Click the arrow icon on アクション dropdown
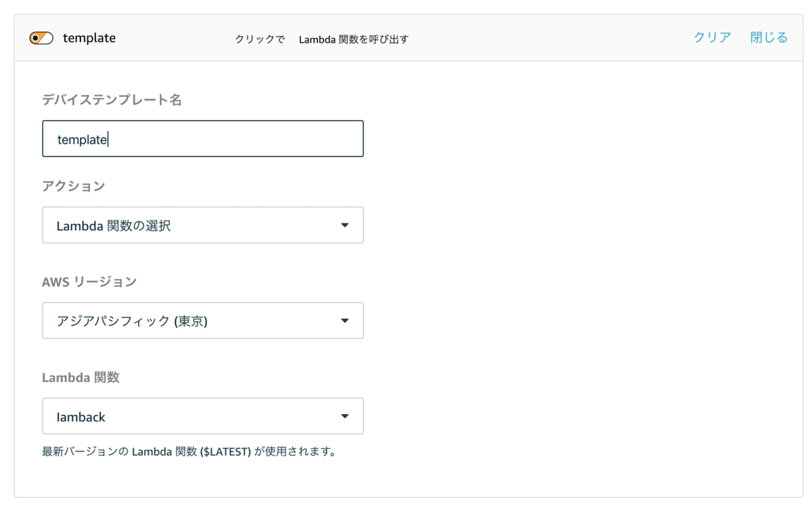812x505 pixels. tap(344, 225)
